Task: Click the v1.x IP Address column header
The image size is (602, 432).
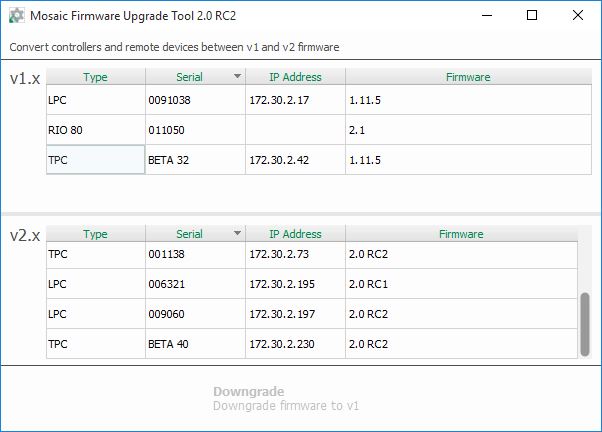Action: pyautogui.click(x=295, y=77)
